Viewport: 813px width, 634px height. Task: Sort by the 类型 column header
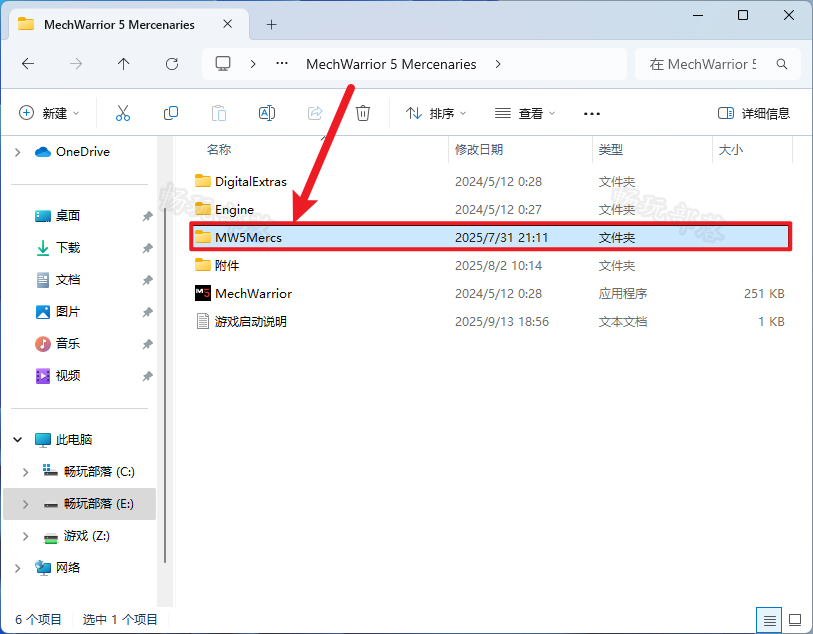point(610,149)
